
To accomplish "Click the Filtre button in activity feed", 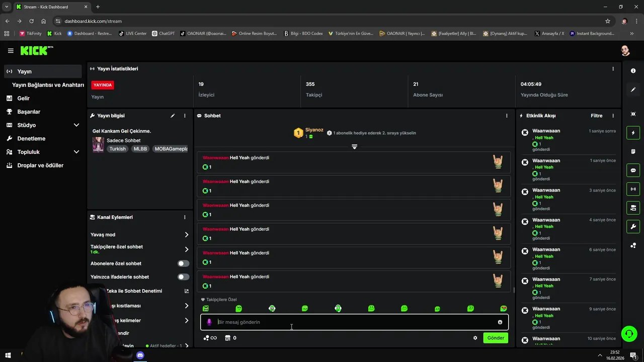I will point(596,116).
